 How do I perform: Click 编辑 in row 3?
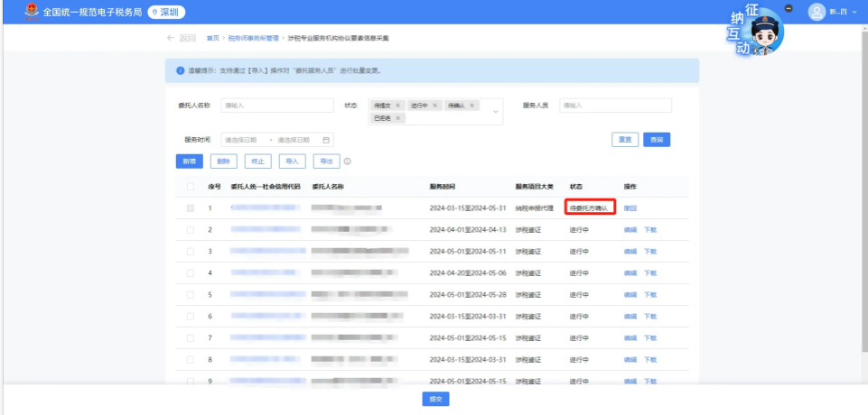(x=630, y=252)
